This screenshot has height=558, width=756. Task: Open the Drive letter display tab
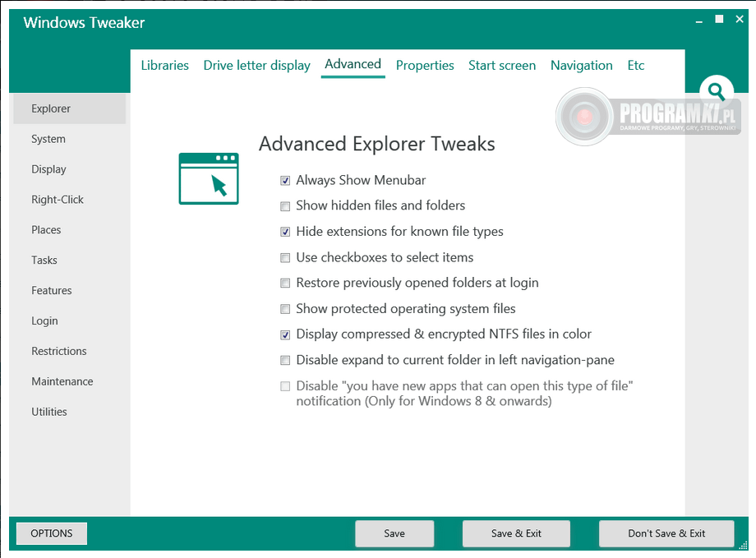point(257,65)
